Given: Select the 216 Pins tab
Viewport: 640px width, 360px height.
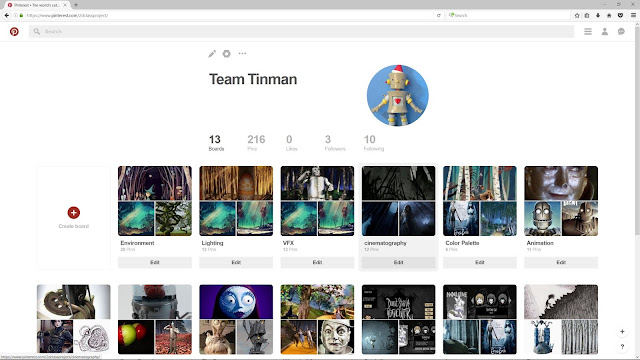Looking at the screenshot, I should [256, 143].
